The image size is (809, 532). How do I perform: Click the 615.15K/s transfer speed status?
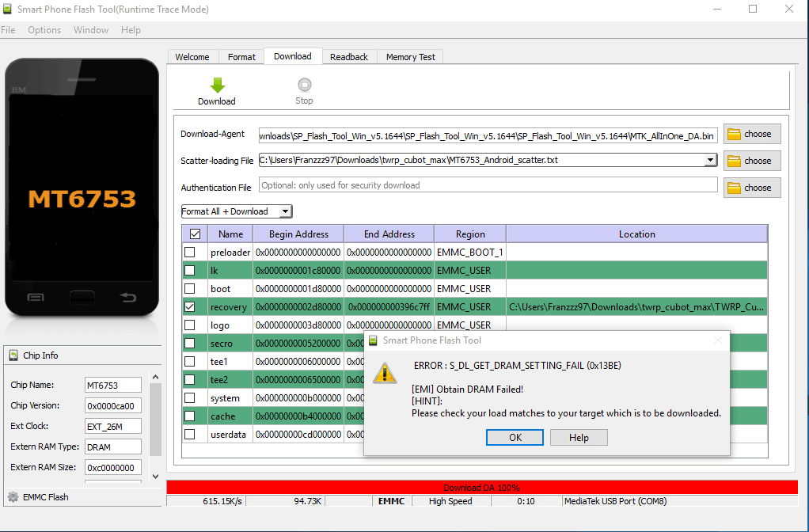222,501
